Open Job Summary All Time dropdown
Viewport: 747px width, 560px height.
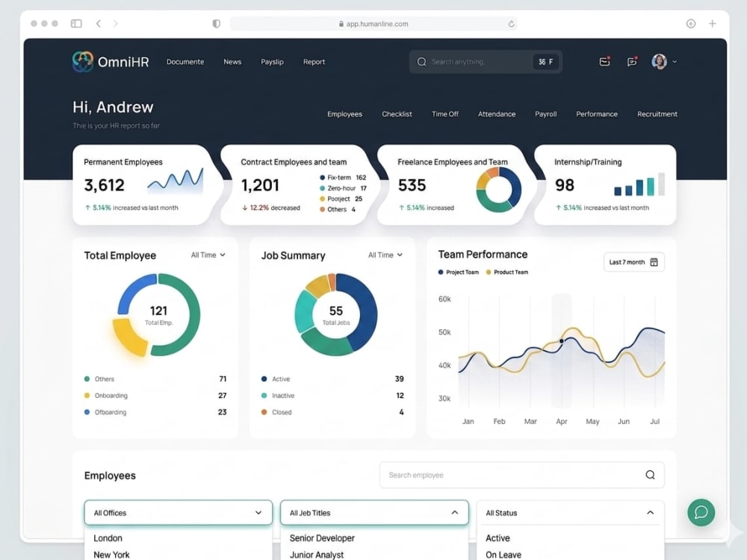pos(385,255)
